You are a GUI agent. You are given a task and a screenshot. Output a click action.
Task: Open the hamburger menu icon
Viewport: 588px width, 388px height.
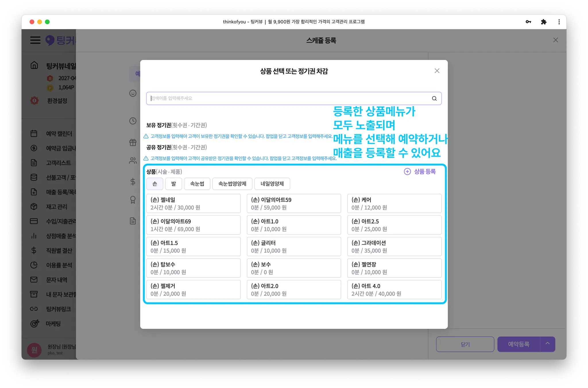(x=35, y=40)
